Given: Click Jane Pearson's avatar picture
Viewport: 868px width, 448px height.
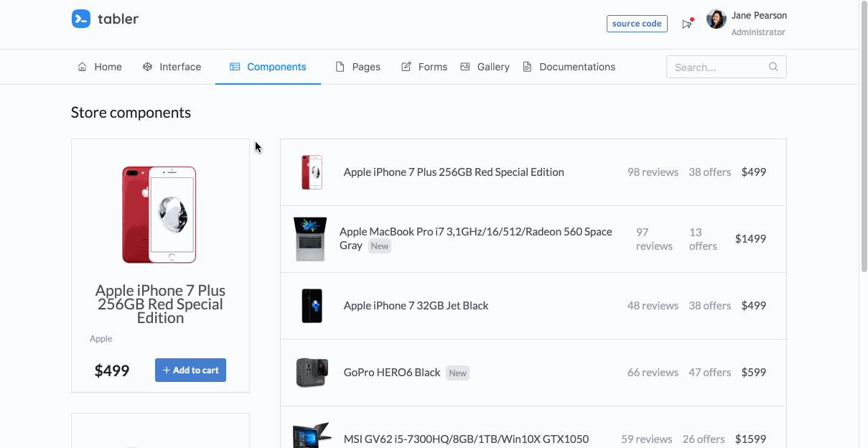Looking at the screenshot, I should [x=717, y=19].
